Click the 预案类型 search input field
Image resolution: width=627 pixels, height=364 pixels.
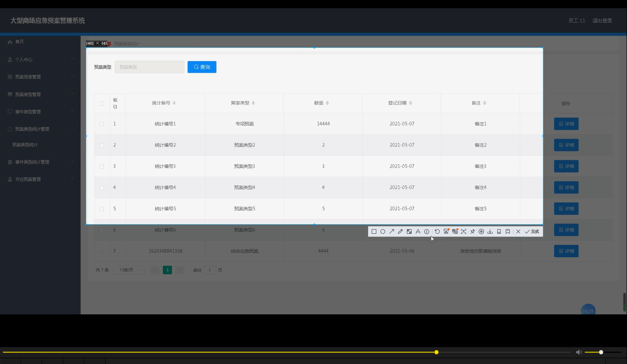coord(149,67)
